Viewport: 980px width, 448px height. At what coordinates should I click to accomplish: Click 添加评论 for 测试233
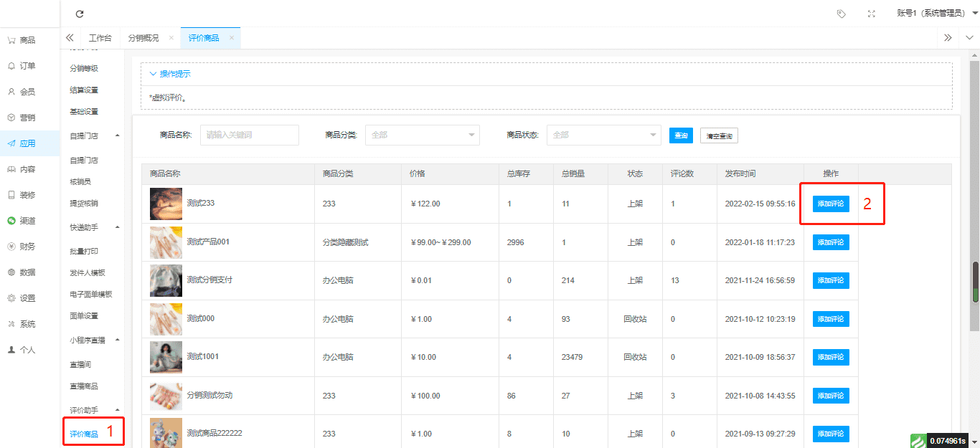pos(830,204)
